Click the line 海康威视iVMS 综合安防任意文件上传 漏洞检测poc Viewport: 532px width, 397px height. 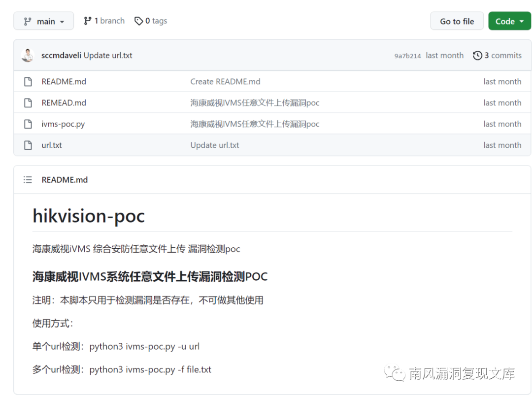click(x=136, y=249)
